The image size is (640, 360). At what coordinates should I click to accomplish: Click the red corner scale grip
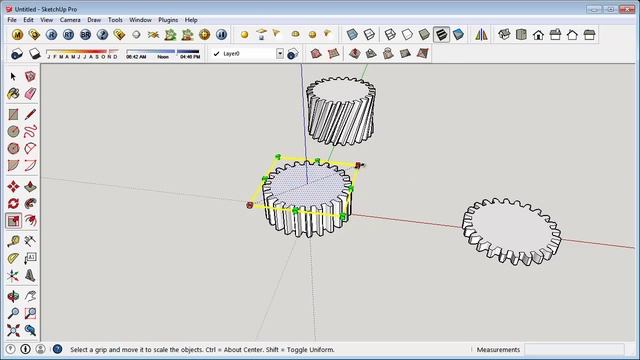tap(358, 165)
